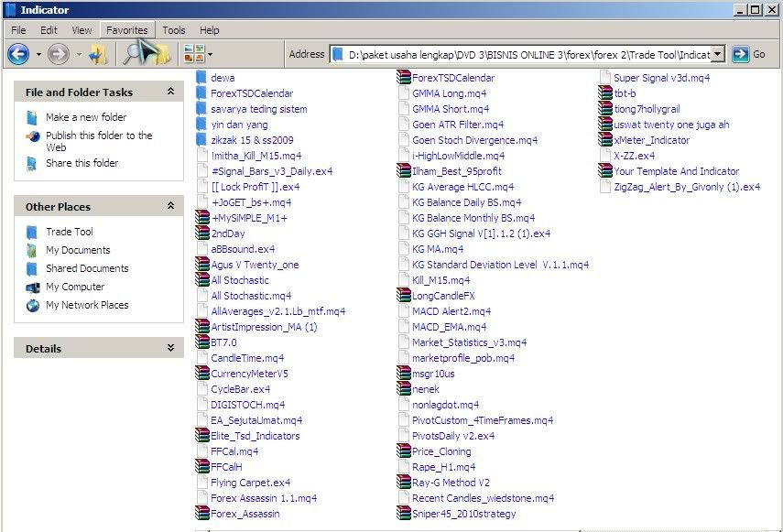Select the Forex_Assassin archive icon

(x=202, y=514)
